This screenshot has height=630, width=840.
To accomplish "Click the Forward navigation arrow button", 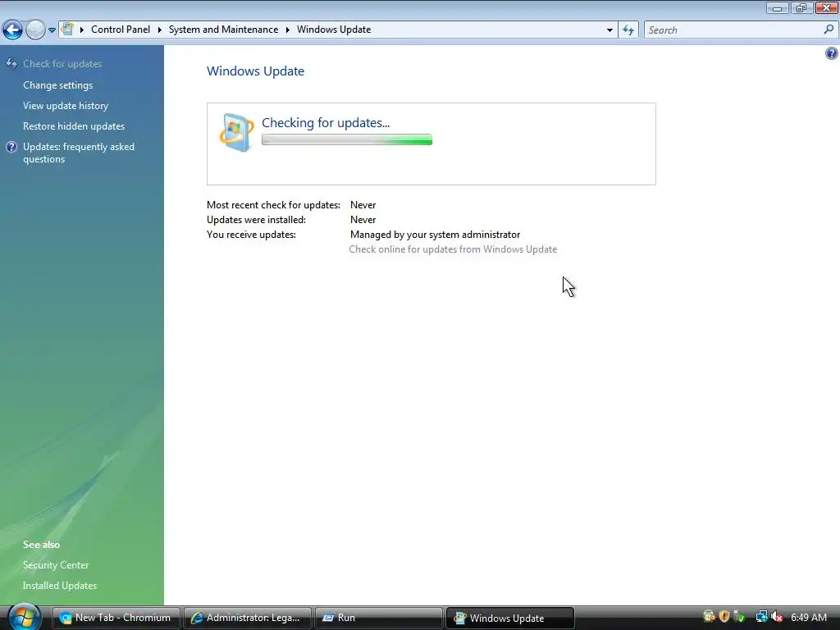I will coord(35,30).
